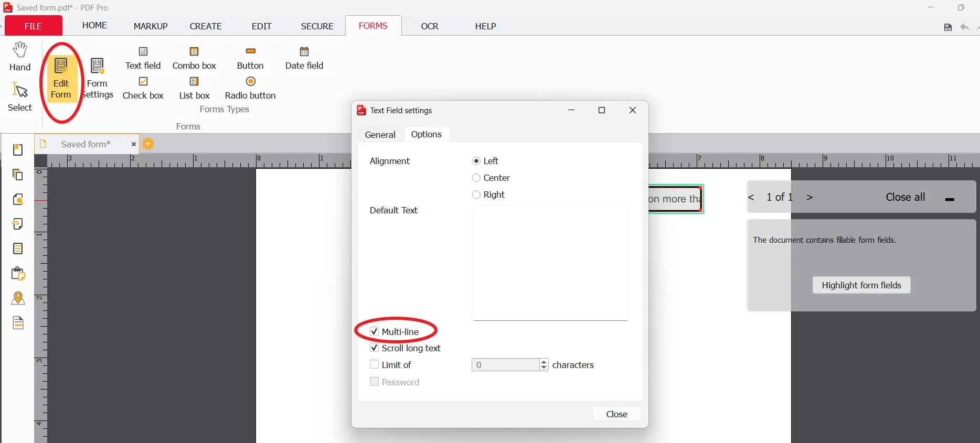Click the save icon in title bar
The image size is (980, 443).
point(947,27)
